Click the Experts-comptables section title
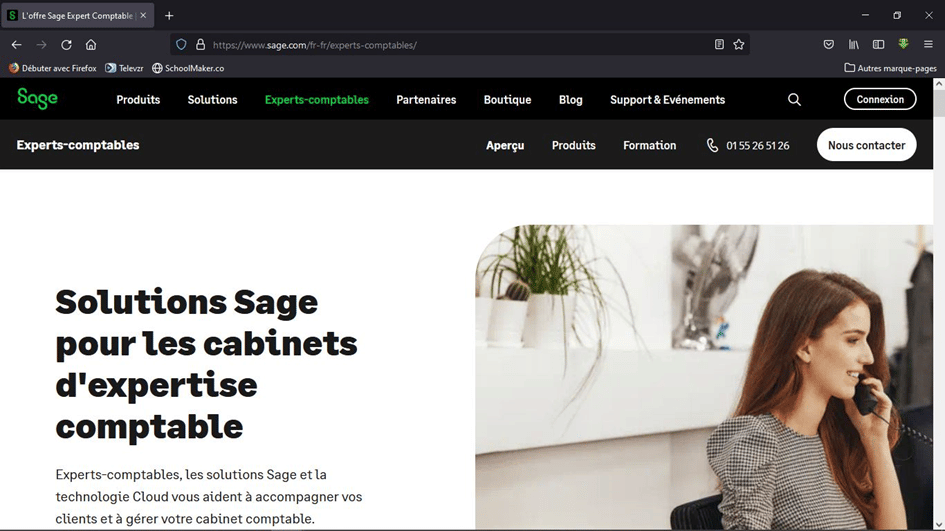Image resolution: width=945 pixels, height=531 pixels. [x=78, y=145]
